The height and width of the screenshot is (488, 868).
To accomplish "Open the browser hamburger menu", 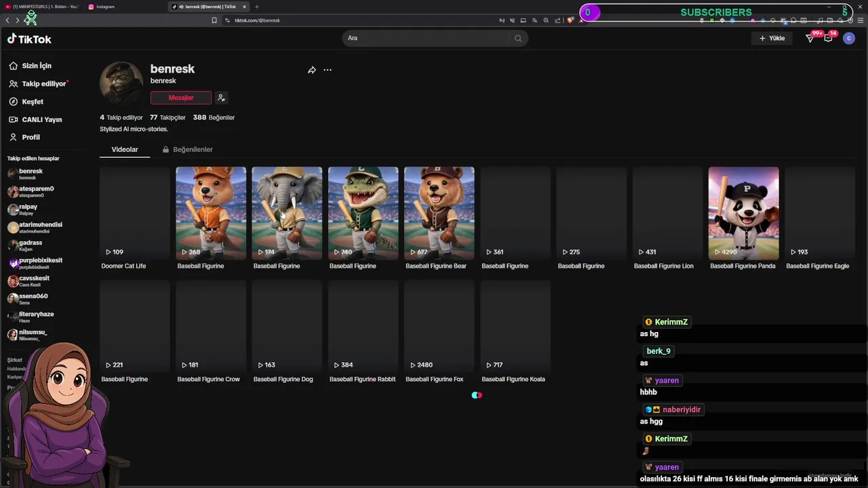I will [861, 20].
